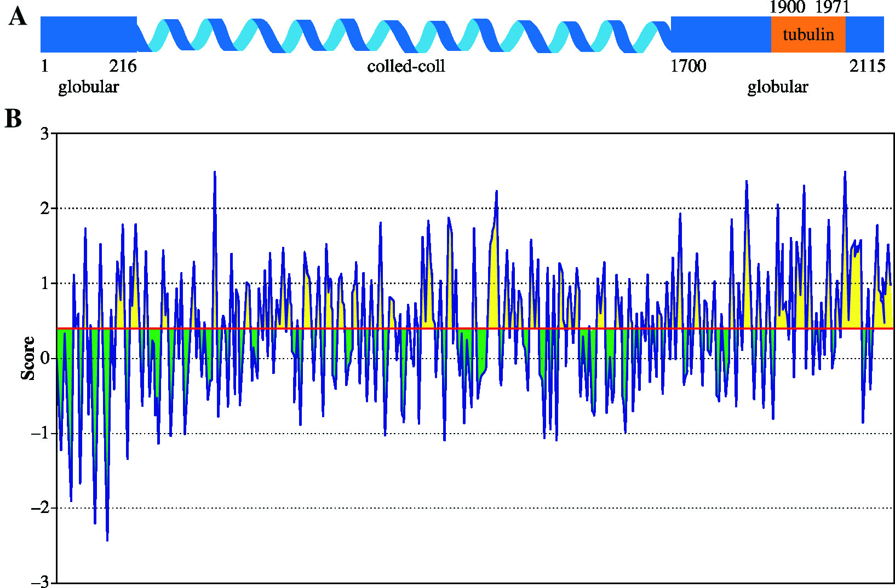Screen dimensions: 895x588
Task: Select the y-axis tick label 2
Action: coord(45,209)
